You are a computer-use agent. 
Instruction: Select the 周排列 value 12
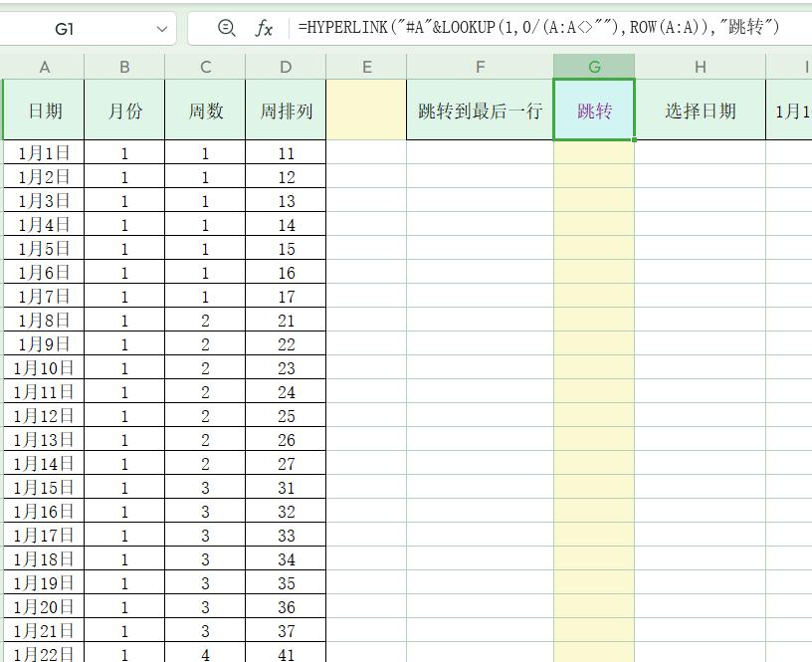[x=286, y=176]
